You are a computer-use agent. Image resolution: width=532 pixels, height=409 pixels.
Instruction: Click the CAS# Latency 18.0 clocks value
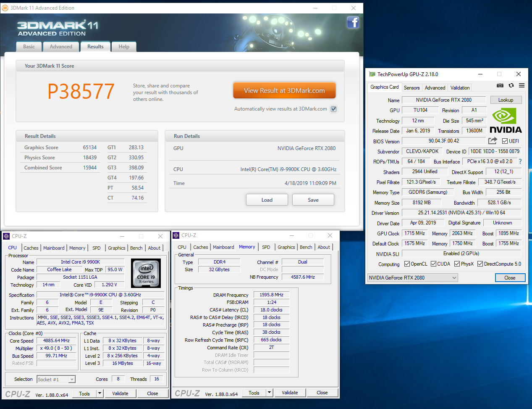(x=271, y=310)
